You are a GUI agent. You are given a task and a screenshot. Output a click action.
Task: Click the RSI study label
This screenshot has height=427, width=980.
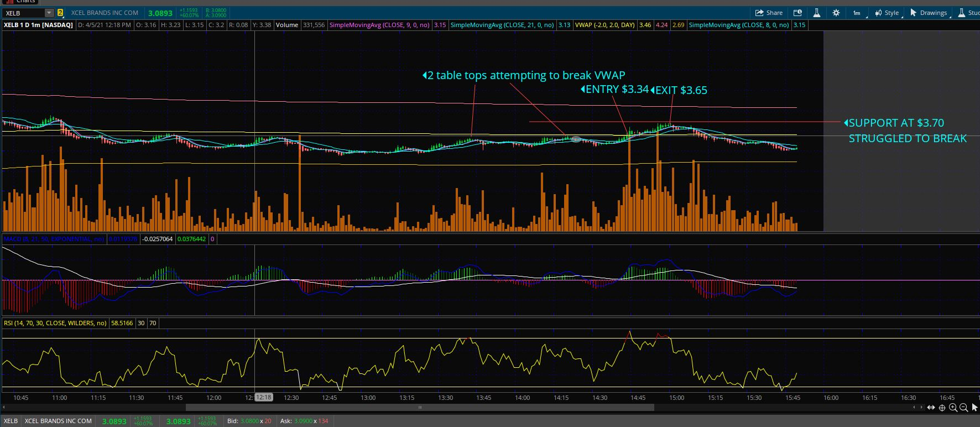[55, 322]
